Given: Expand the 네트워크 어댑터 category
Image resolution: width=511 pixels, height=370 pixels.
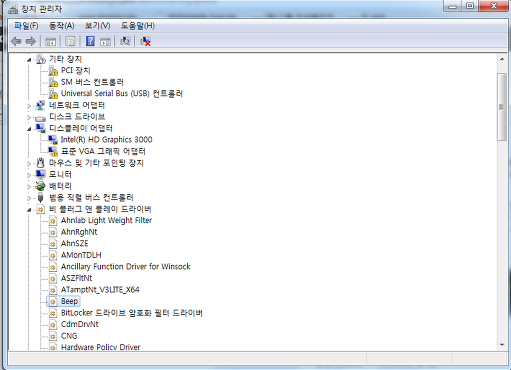Looking at the screenshot, I should (x=29, y=106).
